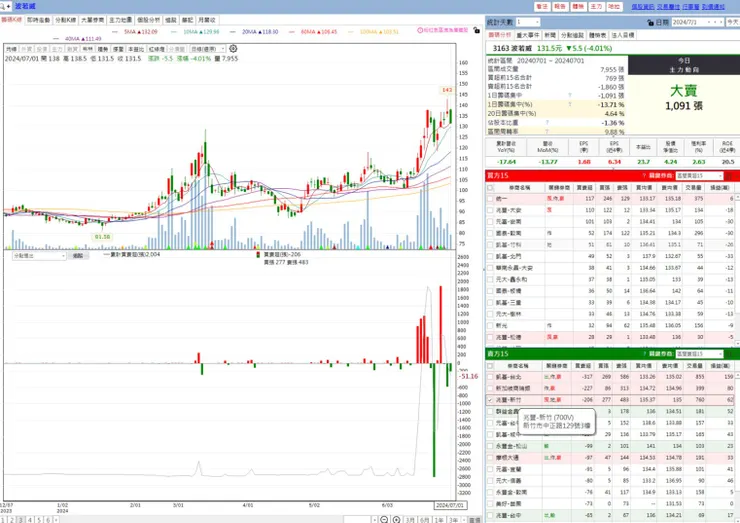Click the 紅綠燈 button in chart toolbar
This screenshot has height=523, width=740.
click(157, 49)
